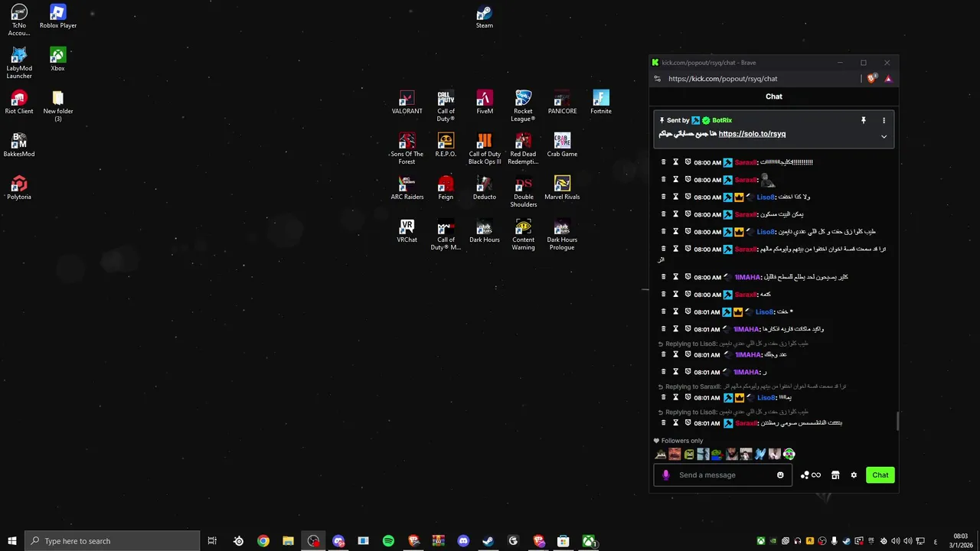
Task: Open taskbar clock and date
Action: [960, 541]
